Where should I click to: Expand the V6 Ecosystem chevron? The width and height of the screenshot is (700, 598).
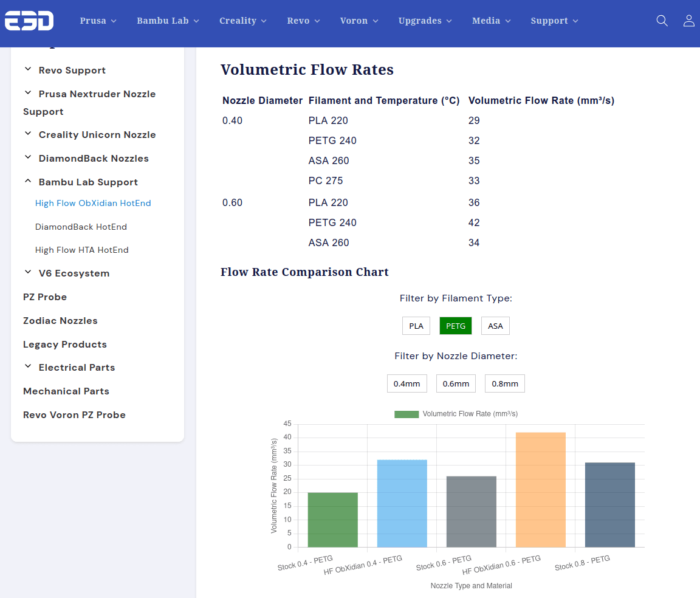pos(28,272)
